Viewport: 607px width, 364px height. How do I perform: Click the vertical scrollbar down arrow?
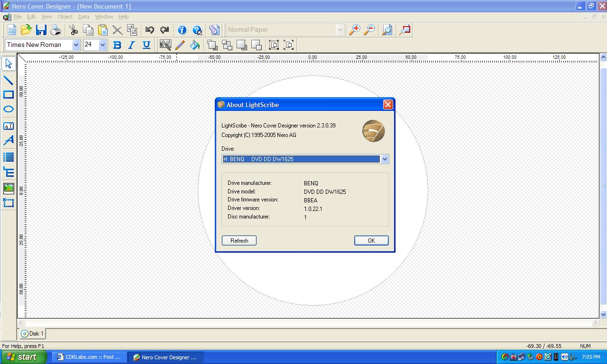coord(603,314)
